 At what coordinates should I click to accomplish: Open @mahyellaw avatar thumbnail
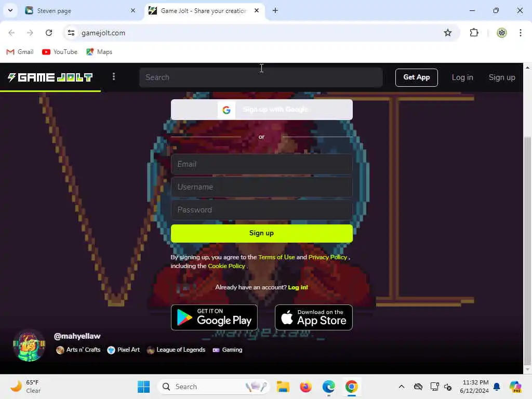click(29, 345)
